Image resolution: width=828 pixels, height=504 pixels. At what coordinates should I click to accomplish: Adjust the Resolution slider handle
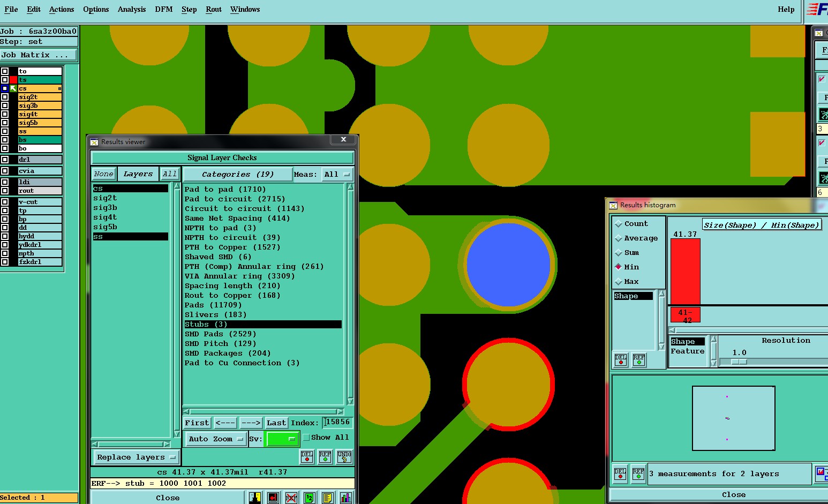pyautogui.click(x=739, y=362)
